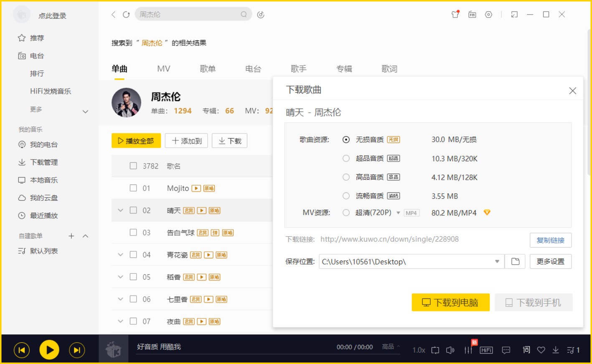
Task: Expand the 更多 sidebar chevron
Action: (x=85, y=111)
